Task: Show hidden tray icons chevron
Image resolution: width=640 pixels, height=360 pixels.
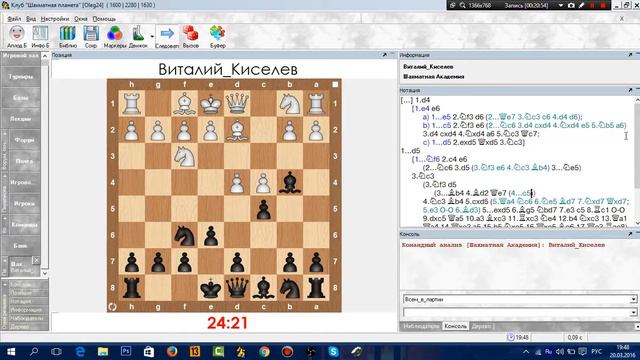Action: pos(526,351)
